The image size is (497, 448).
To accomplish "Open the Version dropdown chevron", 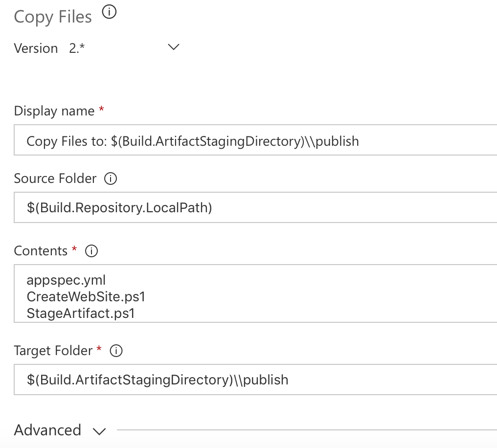I will click(x=174, y=47).
